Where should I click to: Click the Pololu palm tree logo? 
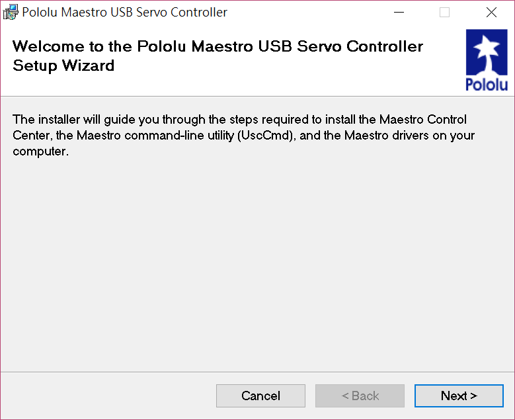coord(487,52)
